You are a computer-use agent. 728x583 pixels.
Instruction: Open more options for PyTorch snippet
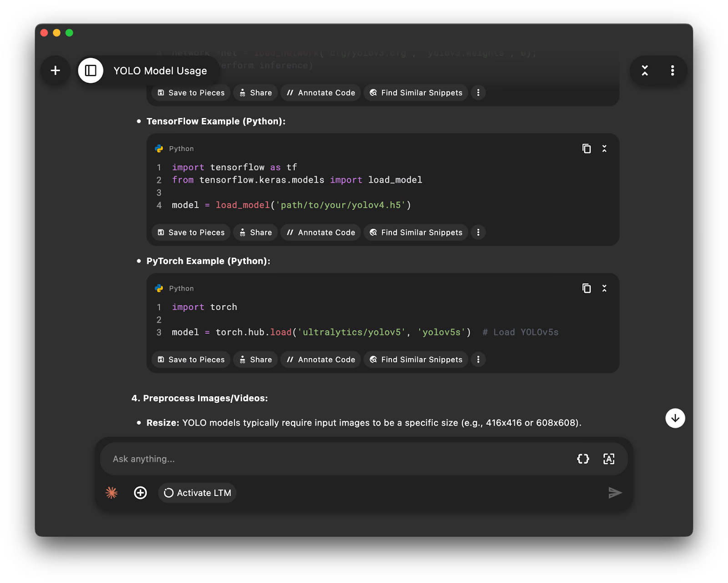(478, 360)
